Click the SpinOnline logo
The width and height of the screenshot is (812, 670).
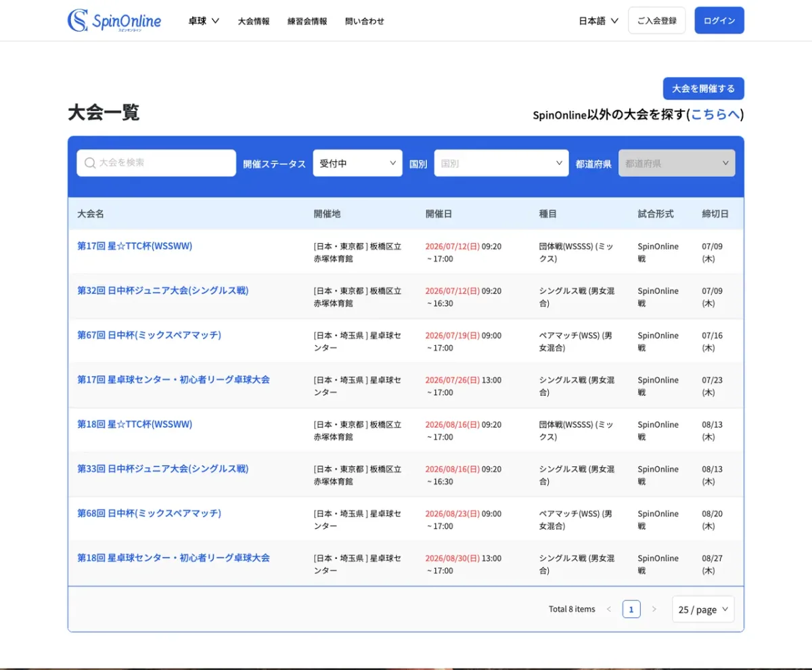click(114, 20)
